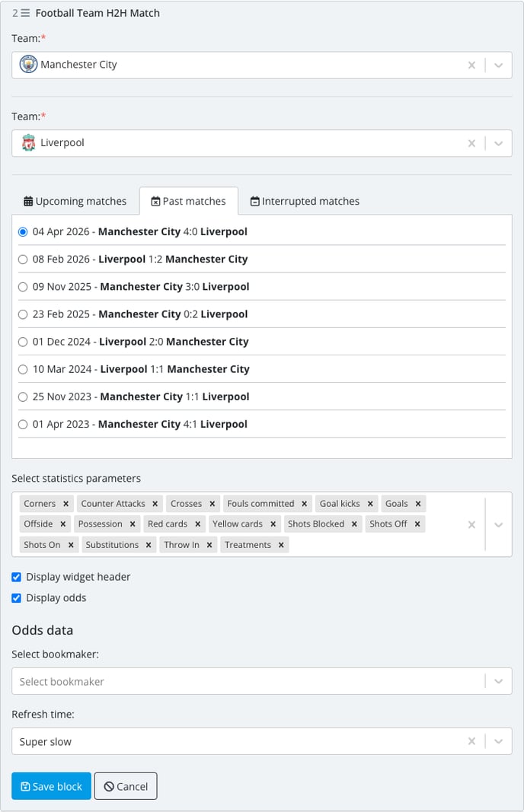Clear the Liverpool team selection
Screen dimensions: 524x812
pyautogui.click(x=471, y=143)
